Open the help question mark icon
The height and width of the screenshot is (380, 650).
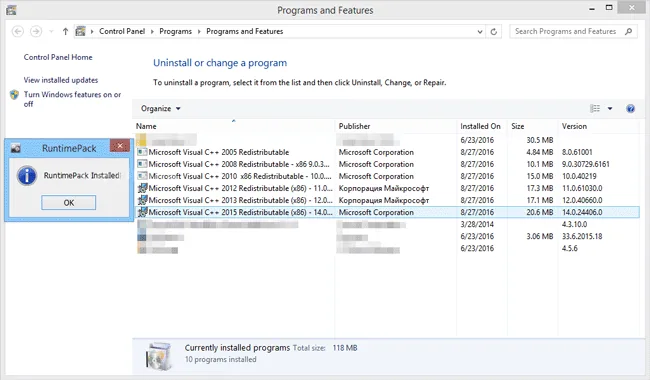click(631, 109)
